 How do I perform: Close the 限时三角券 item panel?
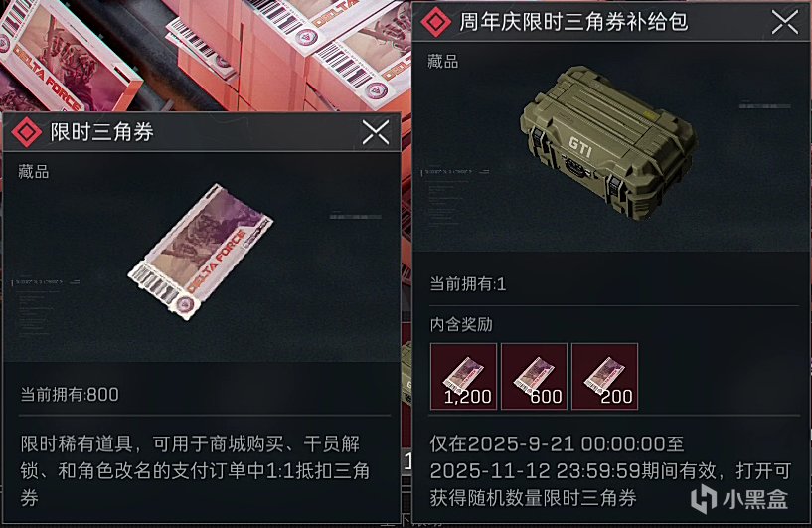376,132
